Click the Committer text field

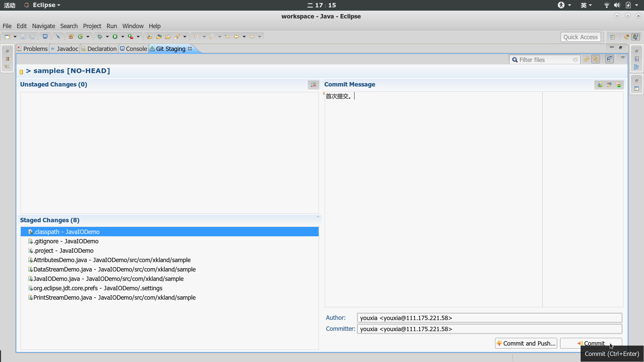(489, 329)
